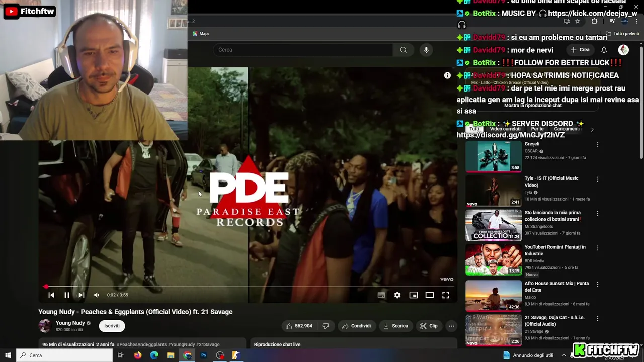Open player settings gear
Viewport: 644px width, 362px height.
(397, 295)
